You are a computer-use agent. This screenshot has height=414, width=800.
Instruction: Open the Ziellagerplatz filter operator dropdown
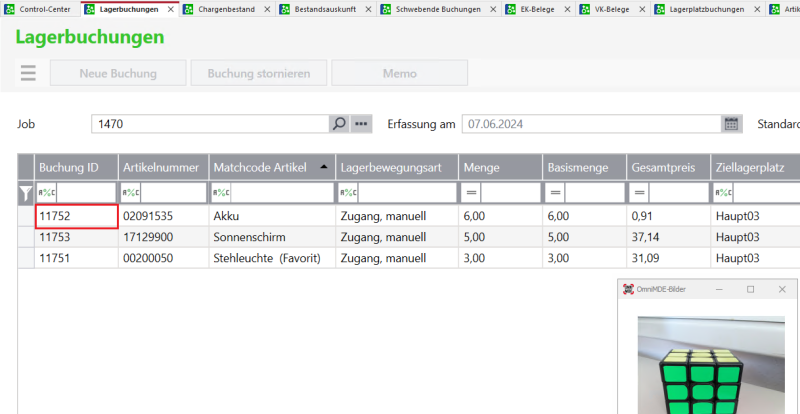click(723, 192)
